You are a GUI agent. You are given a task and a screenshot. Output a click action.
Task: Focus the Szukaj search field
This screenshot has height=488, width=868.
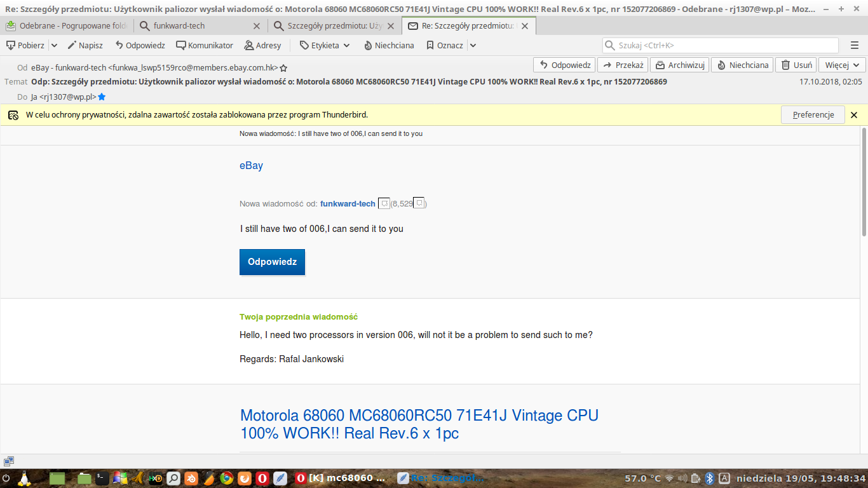[x=720, y=45]
